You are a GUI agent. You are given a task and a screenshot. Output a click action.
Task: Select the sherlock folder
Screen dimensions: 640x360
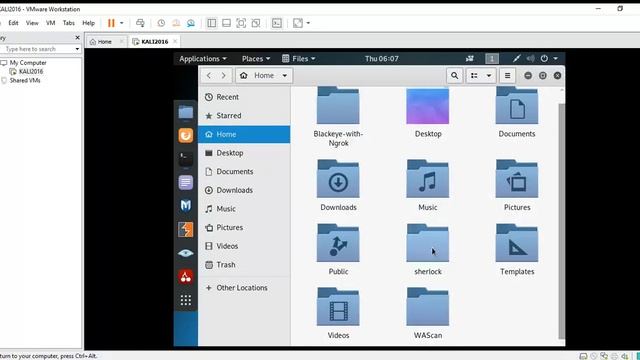click(428, 249)
